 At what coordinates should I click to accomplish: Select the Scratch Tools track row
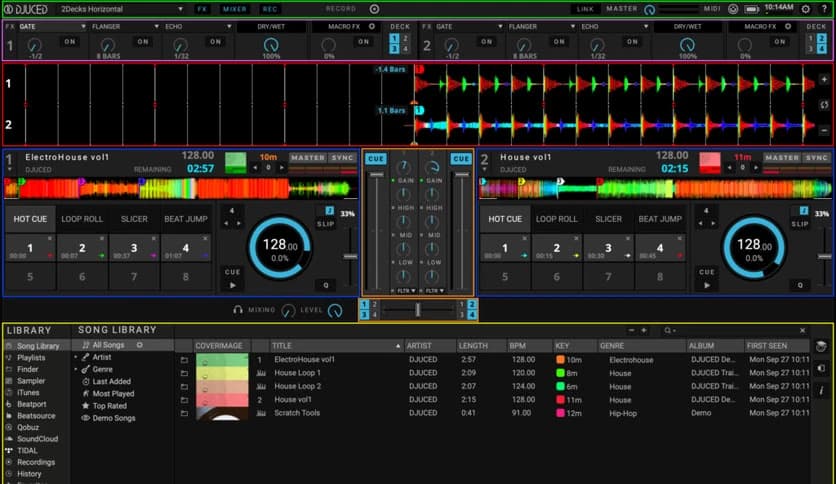[x=296, y=413]
